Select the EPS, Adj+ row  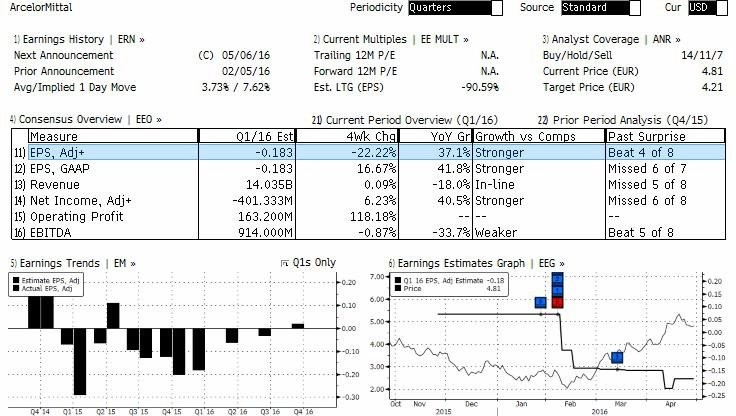(368, 153)
